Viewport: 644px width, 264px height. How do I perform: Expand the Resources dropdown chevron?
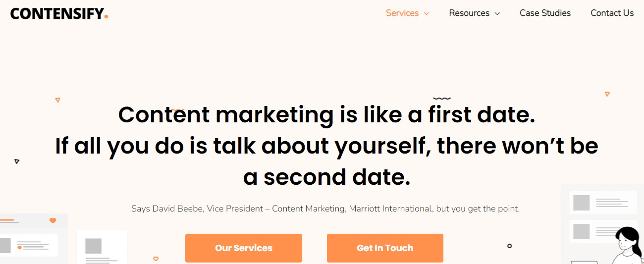497,14
